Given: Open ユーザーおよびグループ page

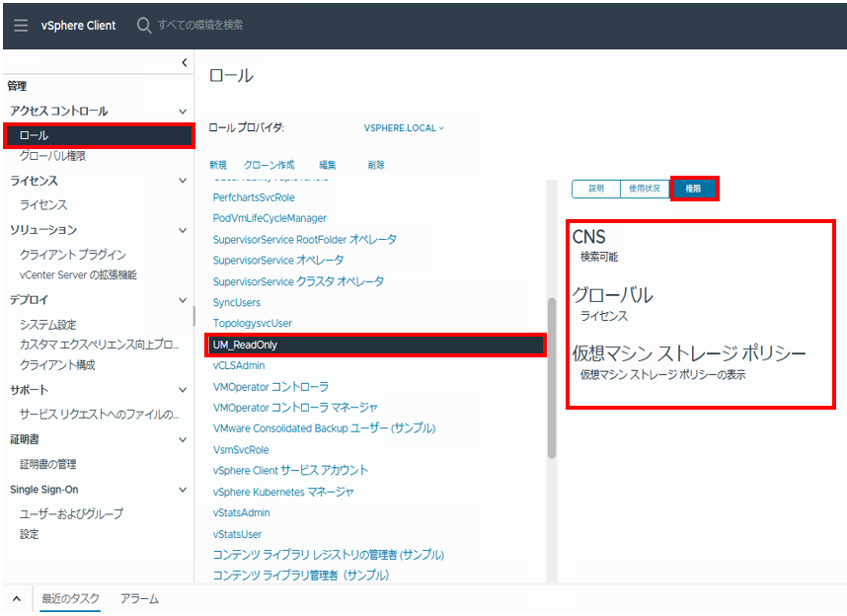Looking at the screenshot, I should [x=71, y=513].
